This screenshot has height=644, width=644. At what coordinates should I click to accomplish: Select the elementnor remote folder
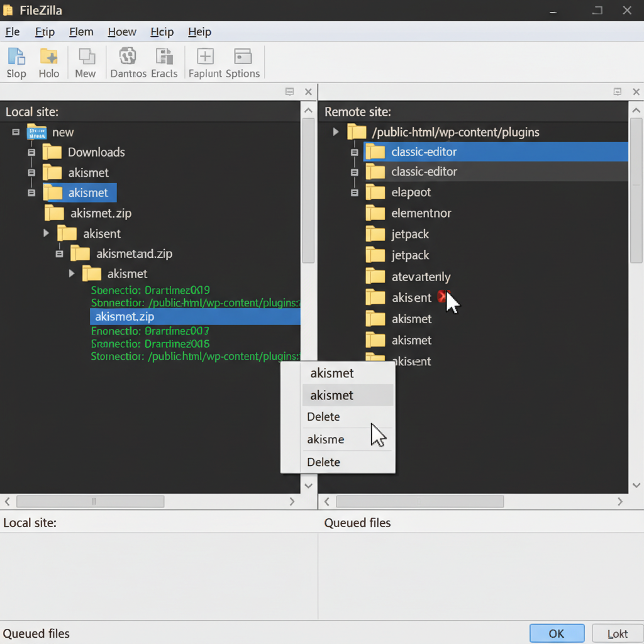pyautogui.click(x=409, y=213)
